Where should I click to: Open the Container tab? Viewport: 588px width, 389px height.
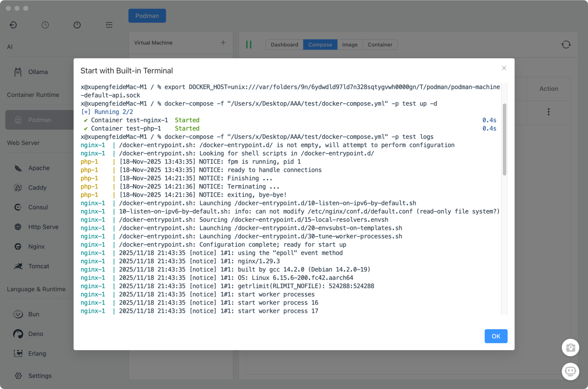tap(380, 45)
